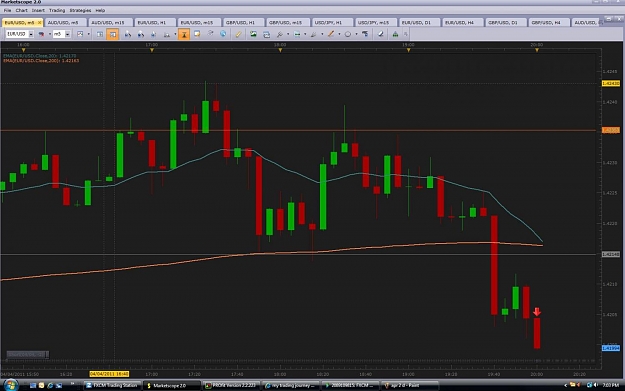625x391 pixels.
Task: Switch to PROfit Version taskbar window
Action: (232, 385)
